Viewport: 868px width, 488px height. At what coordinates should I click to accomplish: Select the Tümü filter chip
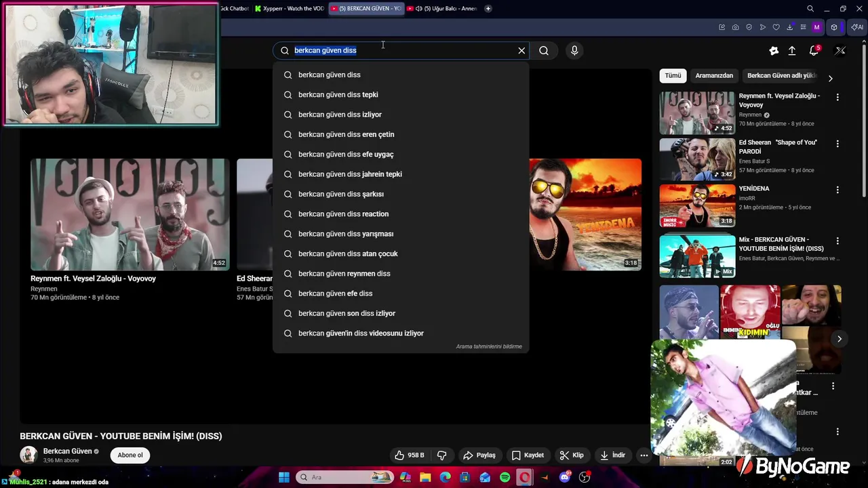[x=673, y=75]
